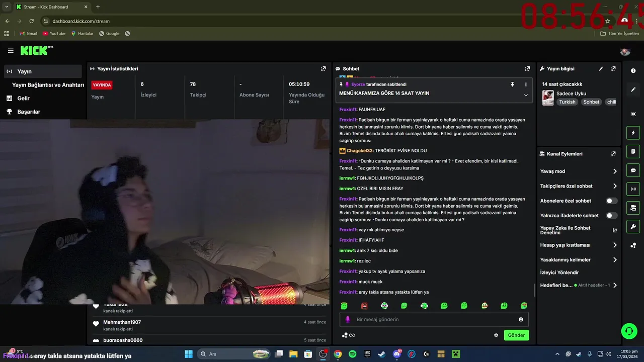Screen dimensions: 644x362
Task: Open the YouTube bookmark
Action: [x=54, y=34]
